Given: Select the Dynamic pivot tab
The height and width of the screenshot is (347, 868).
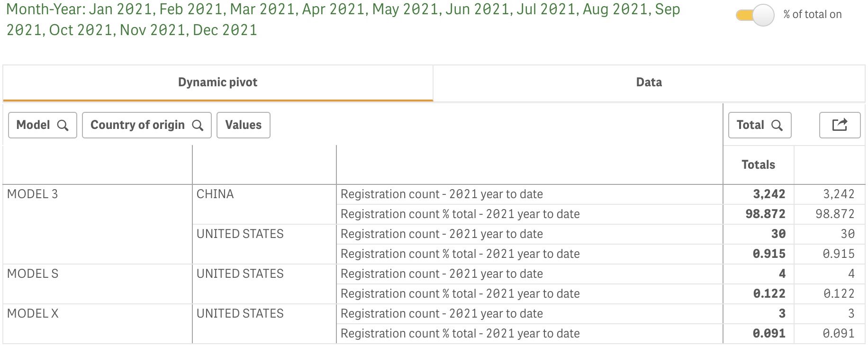Looking at the screenshot, I should pos(218,82).
